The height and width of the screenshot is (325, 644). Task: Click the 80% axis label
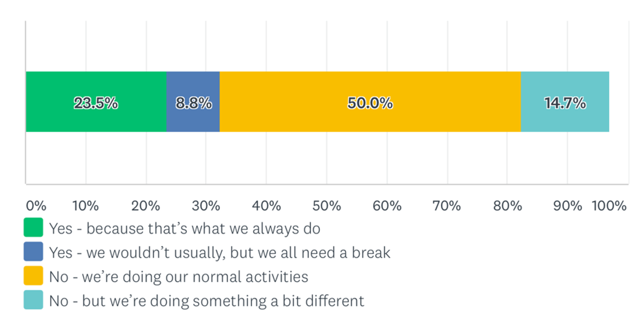507,206
